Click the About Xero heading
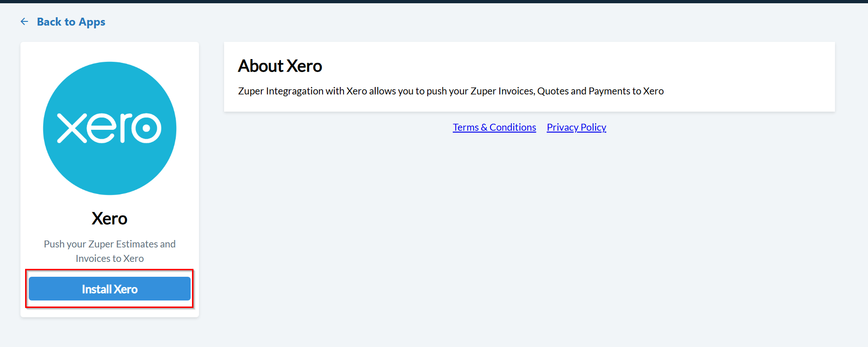This screenshot has height=347, width=868. click(x=280, y=66)
